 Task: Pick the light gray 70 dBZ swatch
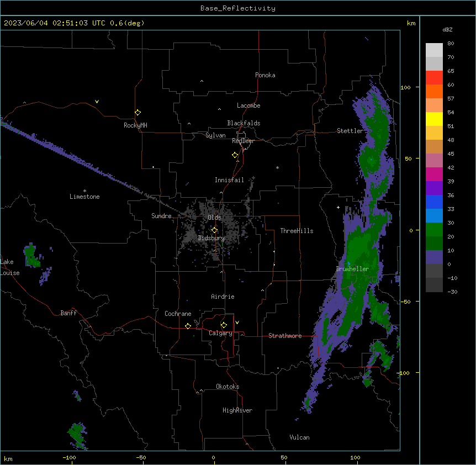(x=434, y=64)
